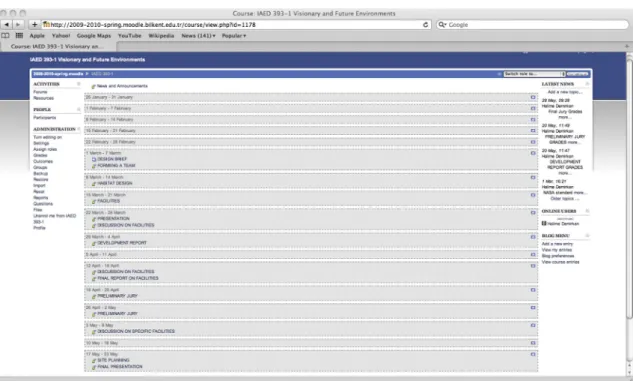Open the HABITAT DESIGN activity

click(x=115, y=183)
